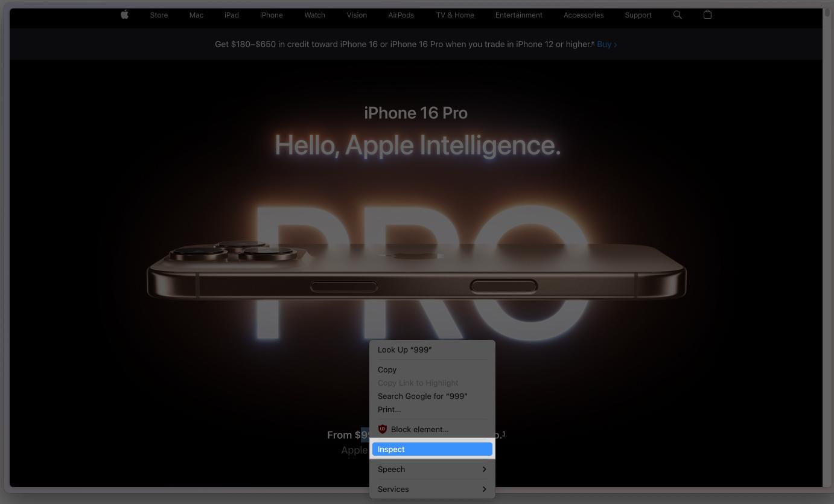834x504 pixels.
Task: Open the iPad navigation item
Action: point(232,15)
